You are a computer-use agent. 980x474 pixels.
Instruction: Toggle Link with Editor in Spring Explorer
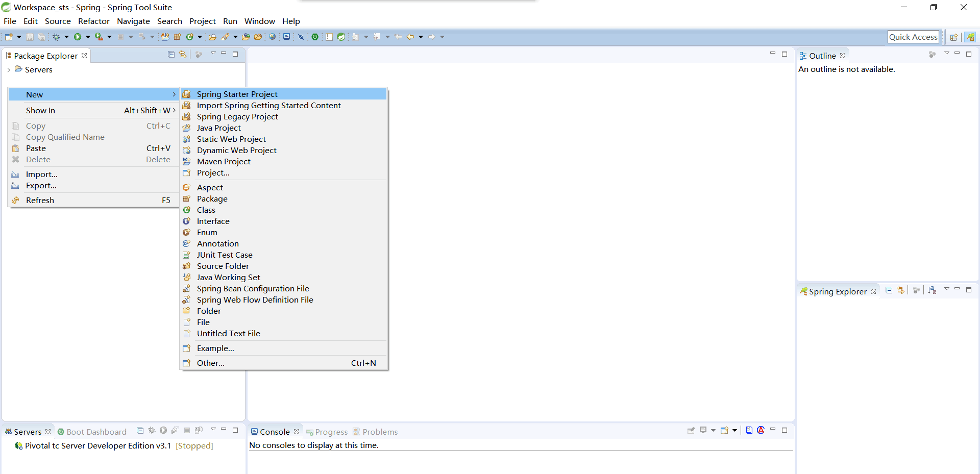click(900, 290)
